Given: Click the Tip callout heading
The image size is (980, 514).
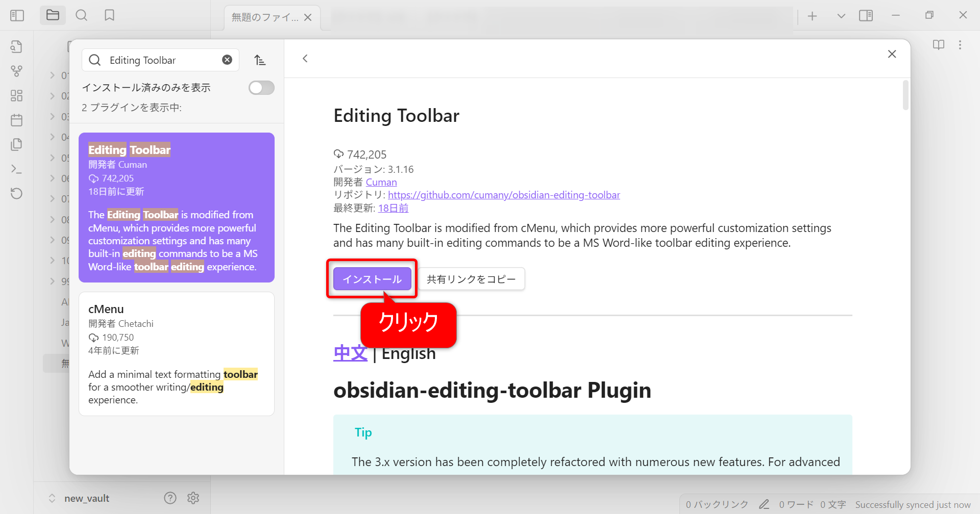Looking at the screenshot, I should 363,432.
